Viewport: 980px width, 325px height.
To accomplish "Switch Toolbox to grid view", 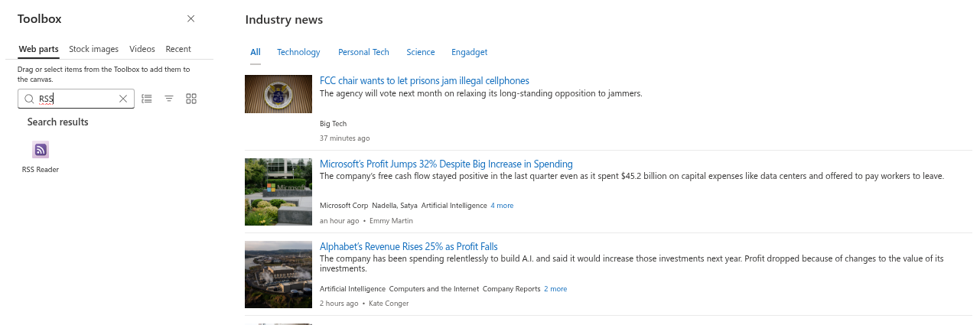I will click(x=191, y=99).
